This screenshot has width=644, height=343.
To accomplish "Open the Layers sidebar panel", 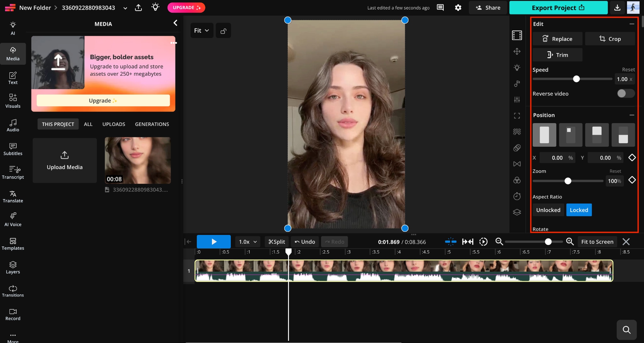I will click(x=13, y=268).
